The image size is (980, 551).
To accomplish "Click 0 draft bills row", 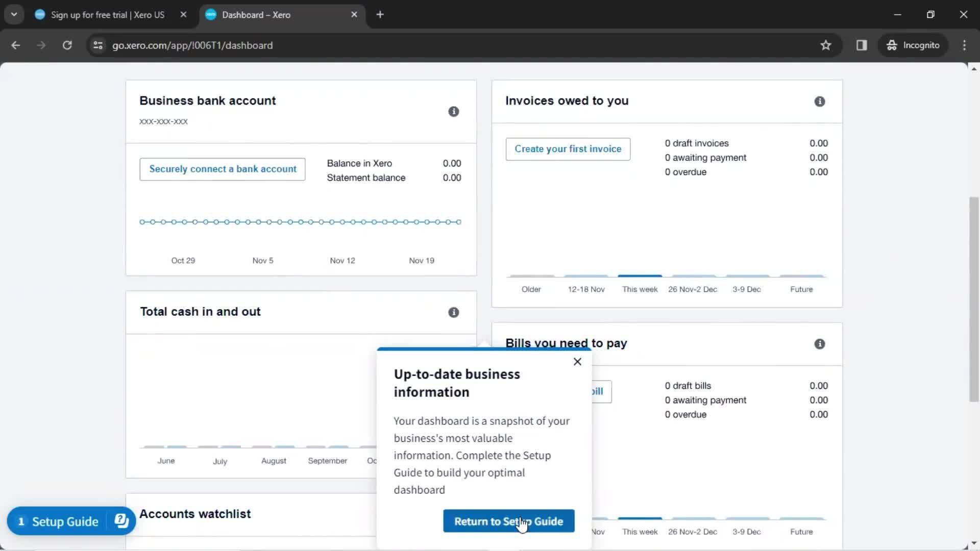I will coord(746,386).
